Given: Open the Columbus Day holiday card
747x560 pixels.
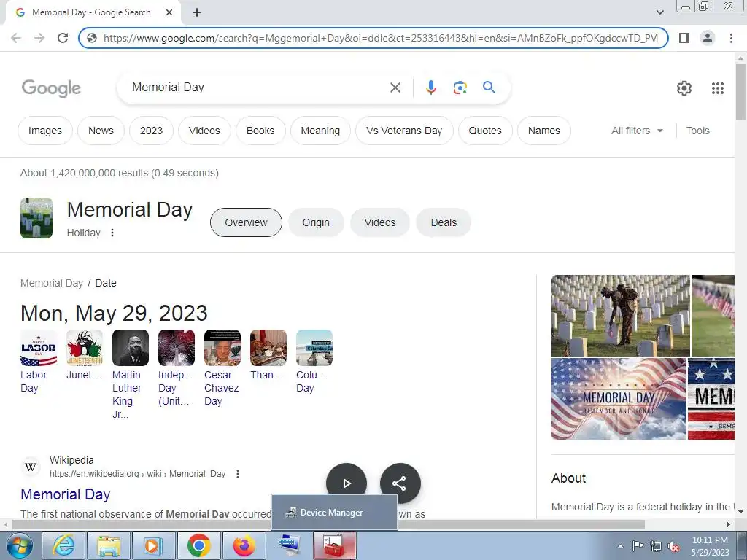Looking at the screenshot, I should coord(314,362).
